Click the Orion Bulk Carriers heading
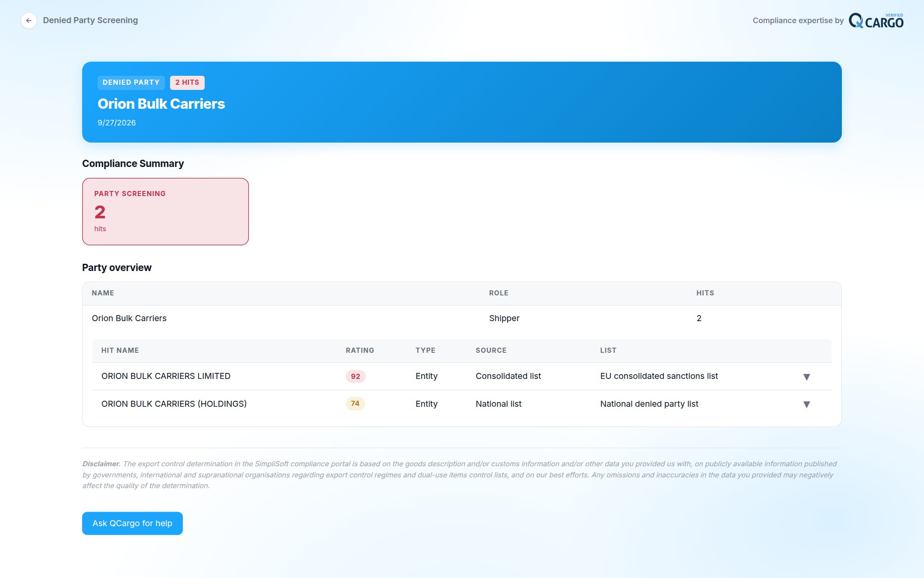The height and width of the screenshot is (578, 924). click(161, 104)
